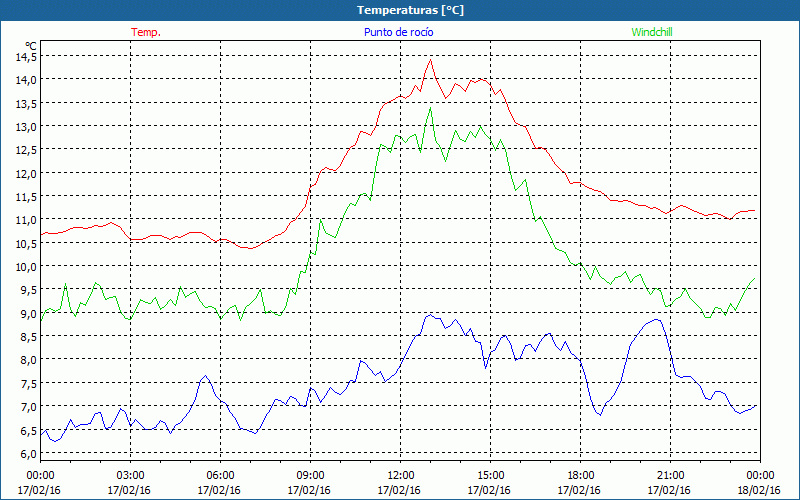The image size is (800, 500).
Task: Click the °C unit label on axis
Action: coord(31,46)
